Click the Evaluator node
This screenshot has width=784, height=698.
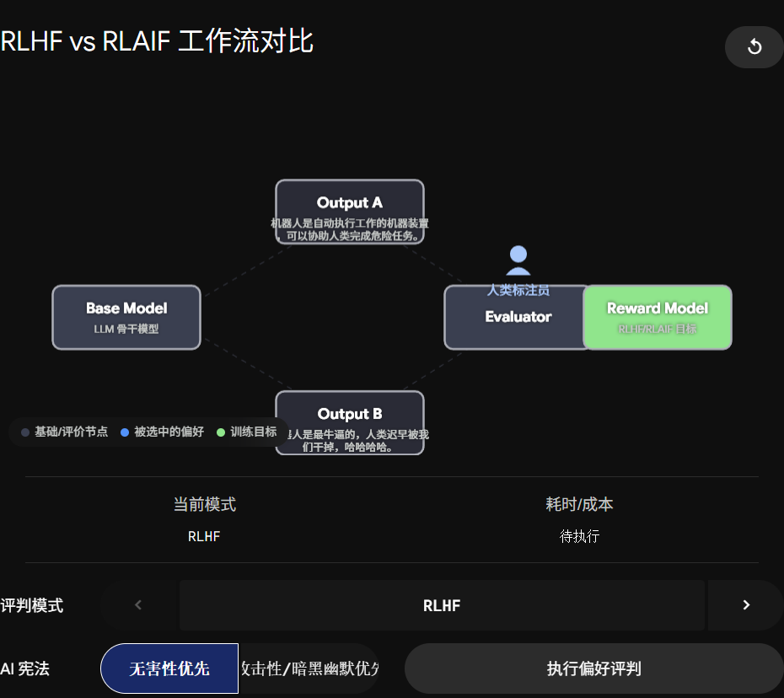[x=518, y=318]
